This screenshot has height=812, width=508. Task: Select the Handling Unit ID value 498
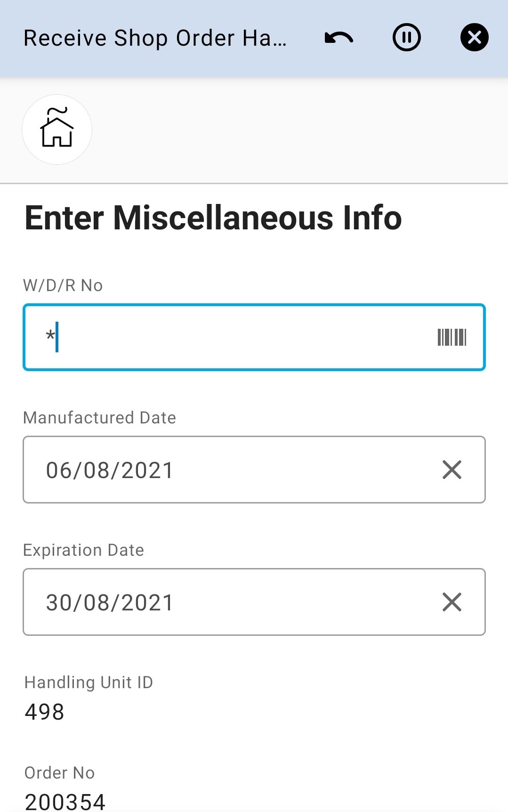tap(44, 712)
